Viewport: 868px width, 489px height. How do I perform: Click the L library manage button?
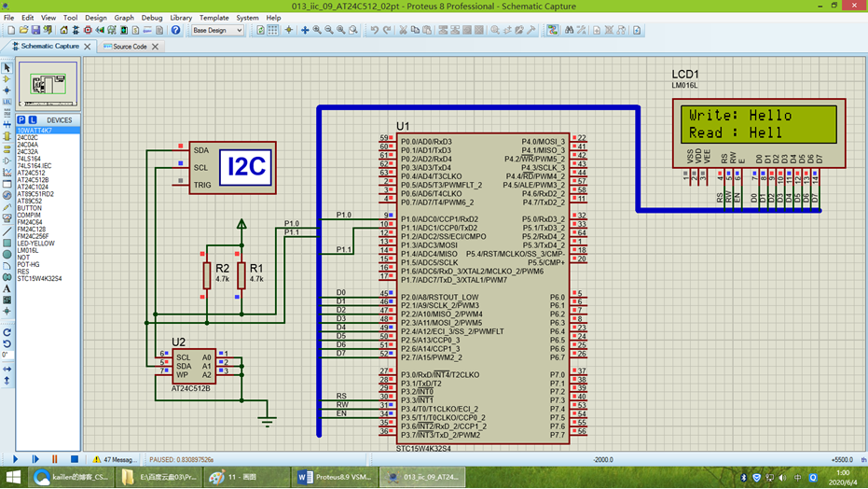(33, 120)
